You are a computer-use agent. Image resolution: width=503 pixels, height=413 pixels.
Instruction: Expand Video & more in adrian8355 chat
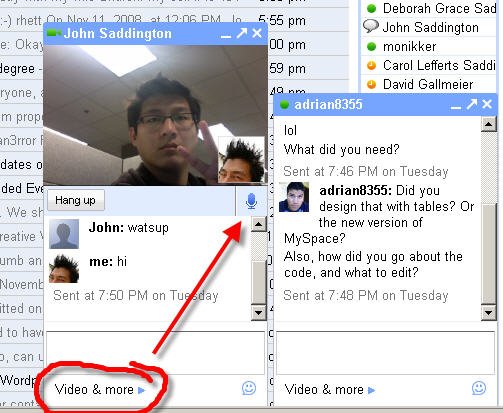(x=330, y=389)
